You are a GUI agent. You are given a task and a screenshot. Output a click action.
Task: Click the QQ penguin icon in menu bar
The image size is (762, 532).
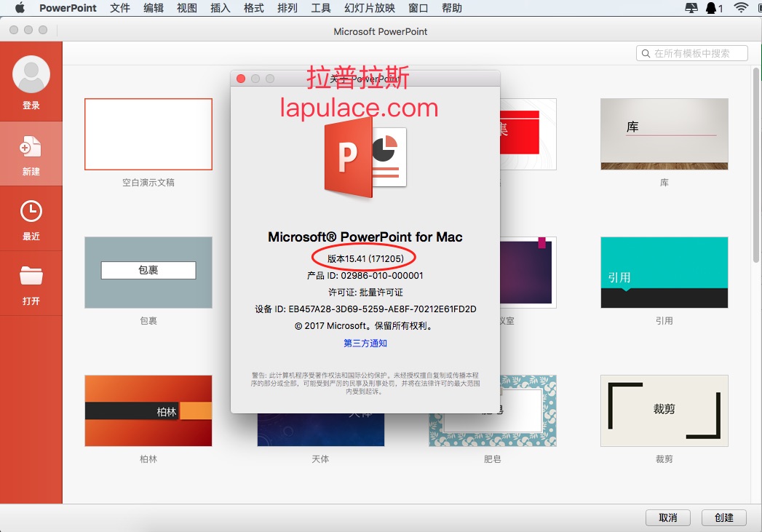click(x=711, y=8)
